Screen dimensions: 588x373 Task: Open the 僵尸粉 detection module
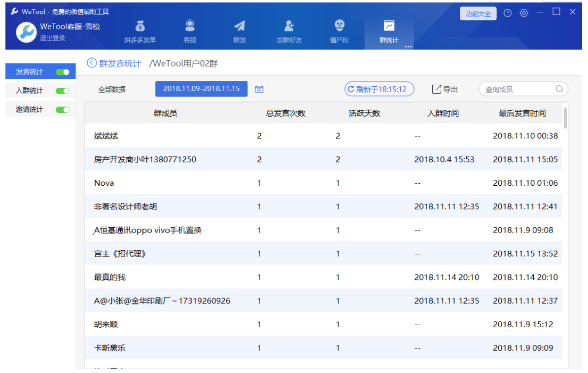tap(339, 32)
